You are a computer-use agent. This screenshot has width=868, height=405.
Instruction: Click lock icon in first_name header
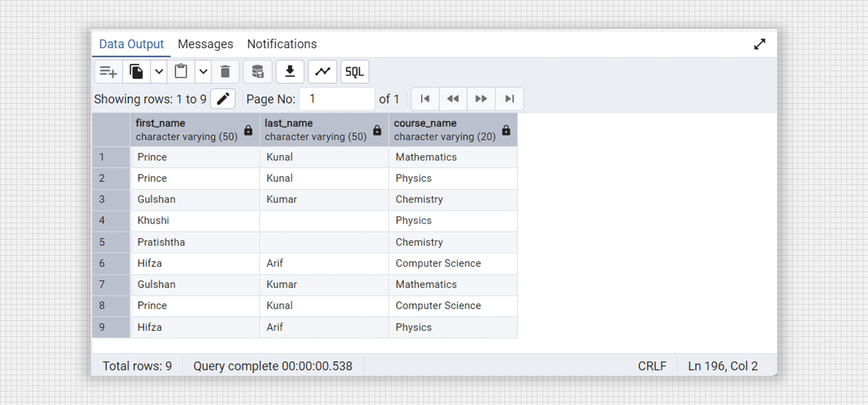[x=248, y=130]
